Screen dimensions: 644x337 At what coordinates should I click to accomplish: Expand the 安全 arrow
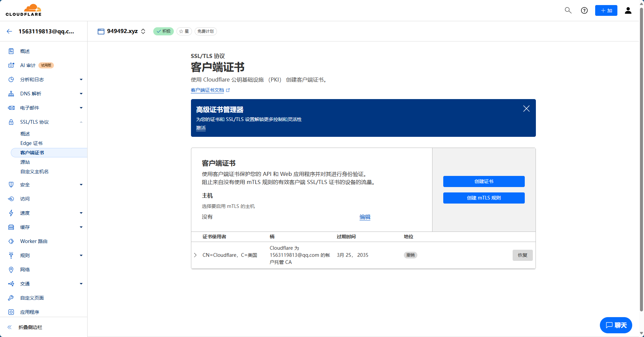[81, 185]
